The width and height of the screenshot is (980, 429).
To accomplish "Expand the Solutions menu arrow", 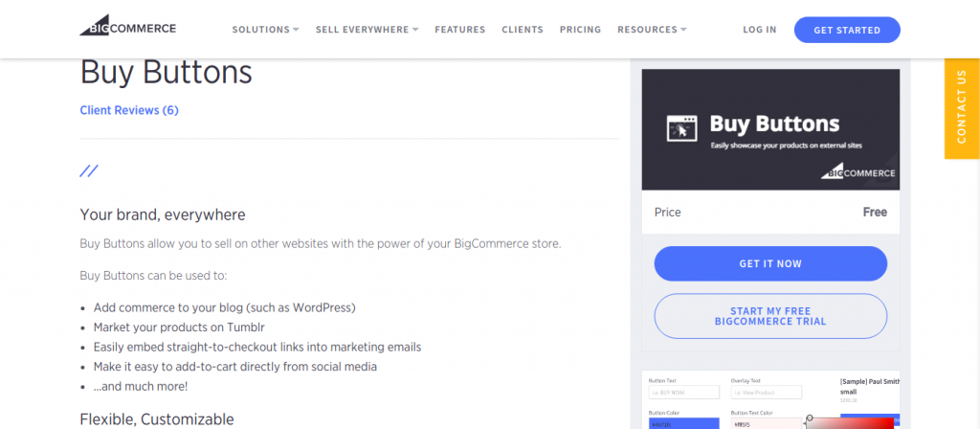I will click(297, 30).
